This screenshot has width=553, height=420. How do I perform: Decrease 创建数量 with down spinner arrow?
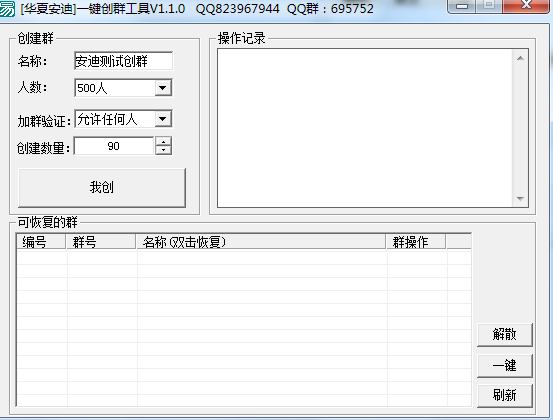(x=163, y=150)
